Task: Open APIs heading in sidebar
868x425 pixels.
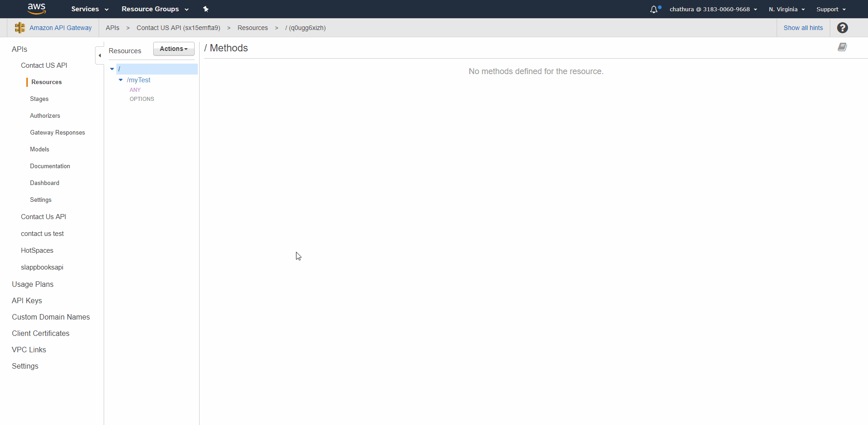Action: pos(20,49)
